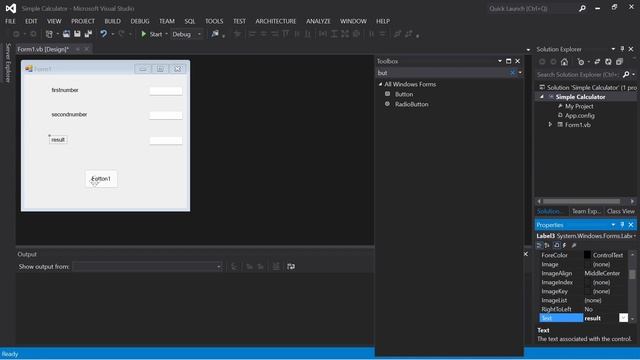Click the Properties page icon button

click(x=556, y=245)
